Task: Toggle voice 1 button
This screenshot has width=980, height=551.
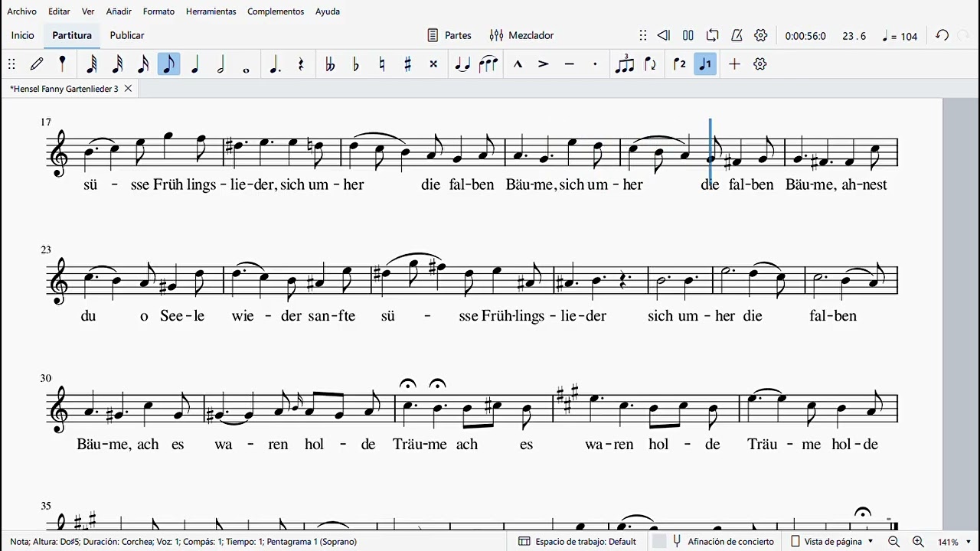Action: point(705,64)
